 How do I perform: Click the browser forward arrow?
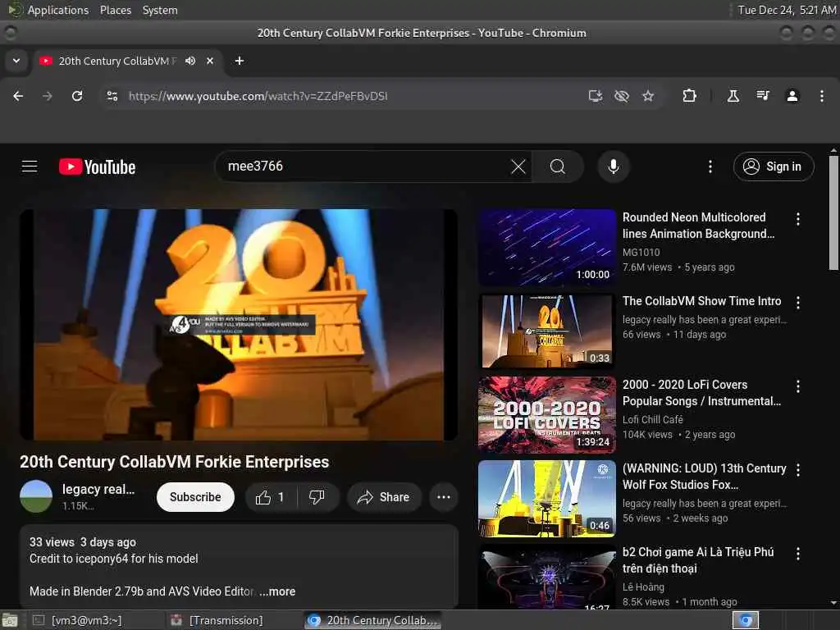pos(47,96)
